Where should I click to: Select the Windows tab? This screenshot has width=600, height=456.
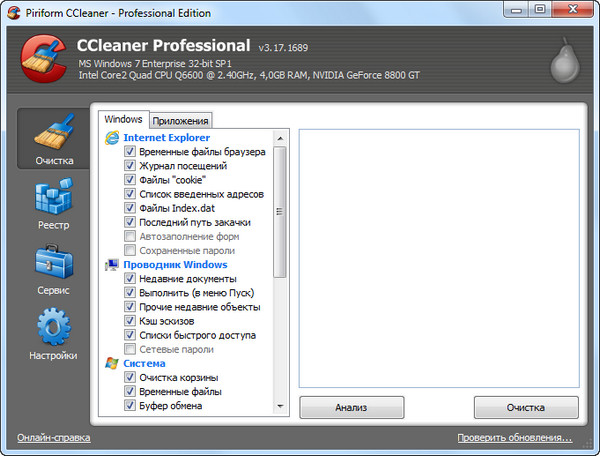pyautogui.click(x=123, y=118)
